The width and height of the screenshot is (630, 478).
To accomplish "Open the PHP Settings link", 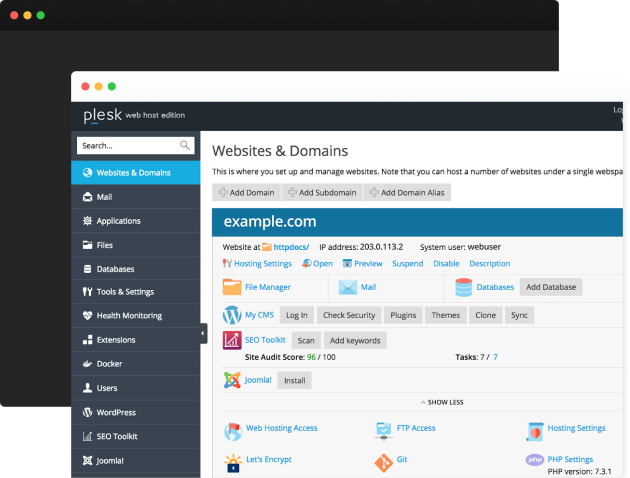I will point(570,460).
